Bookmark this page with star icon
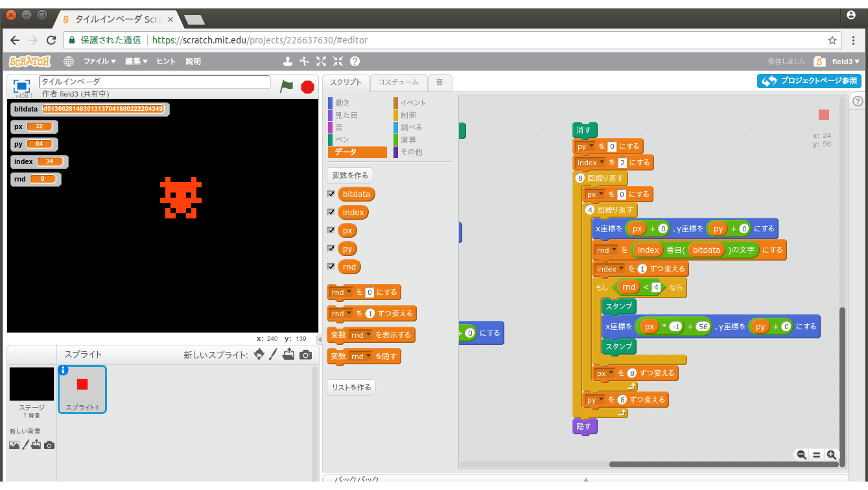The image size is (868, 490). pyautogui.click(x=832, y=40)
